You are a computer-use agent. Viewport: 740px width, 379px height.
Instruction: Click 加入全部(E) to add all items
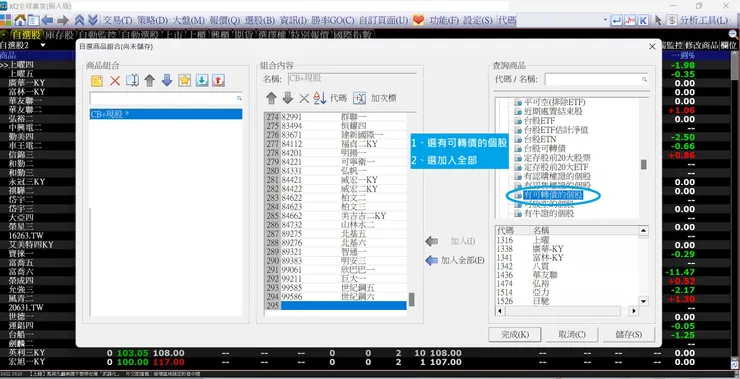455,260
